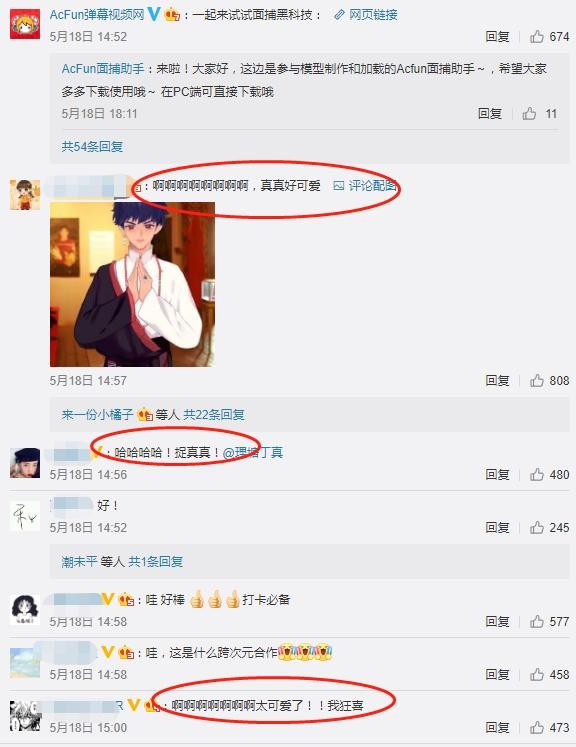Reply to the 5月18日 14:57 comment
Viewport: 576px width, 747px height.
click(497, 380)
